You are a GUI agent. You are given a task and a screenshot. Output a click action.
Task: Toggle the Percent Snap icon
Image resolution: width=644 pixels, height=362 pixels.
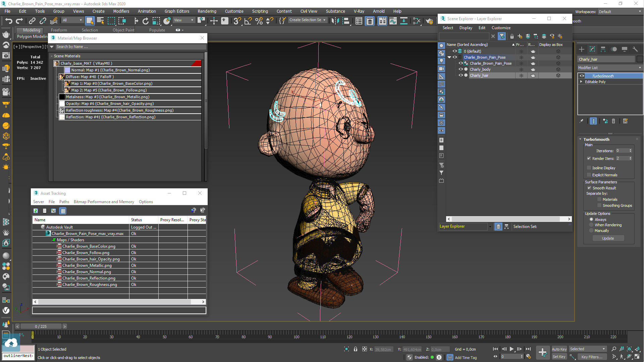(259, 21)
